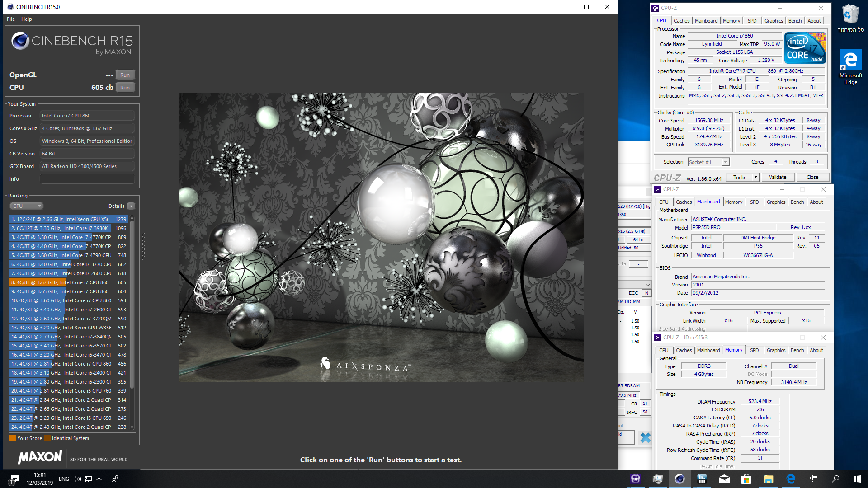The width and height of the screenshot is (868, 488).
Task: Switch to Bench tab in top CPU-Z window
Action: pos(795,21)
